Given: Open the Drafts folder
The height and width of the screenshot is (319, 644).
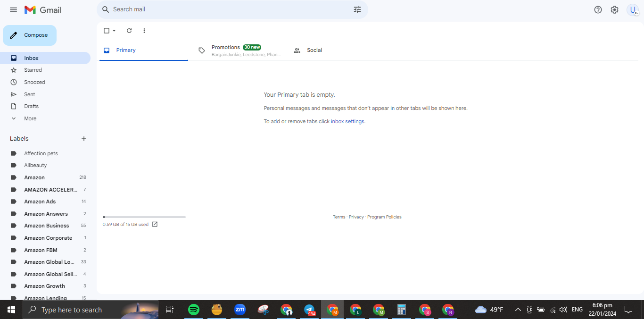Looking at the screenshot, I should [45, 106].
